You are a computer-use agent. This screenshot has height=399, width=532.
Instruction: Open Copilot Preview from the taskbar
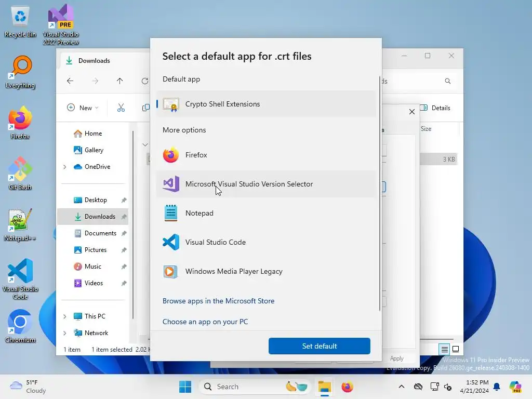[515, 387]
